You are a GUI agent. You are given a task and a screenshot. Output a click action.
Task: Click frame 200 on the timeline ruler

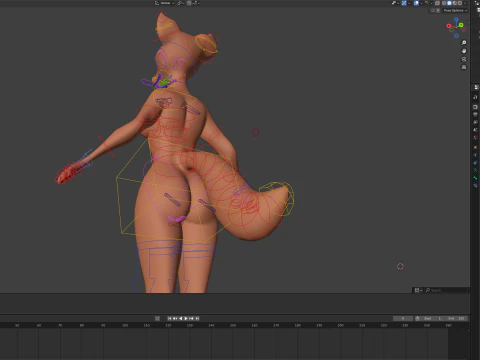[340, 325]
